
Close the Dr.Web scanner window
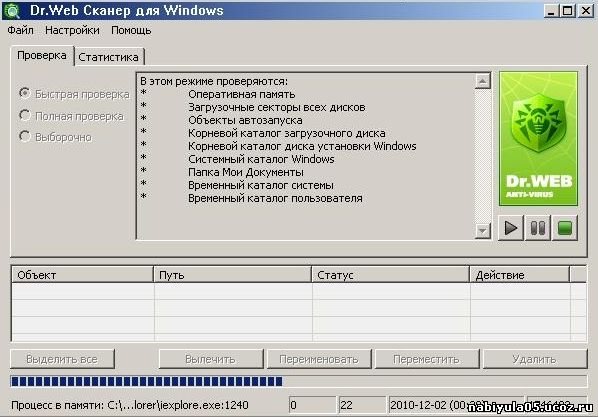point(586,11)
